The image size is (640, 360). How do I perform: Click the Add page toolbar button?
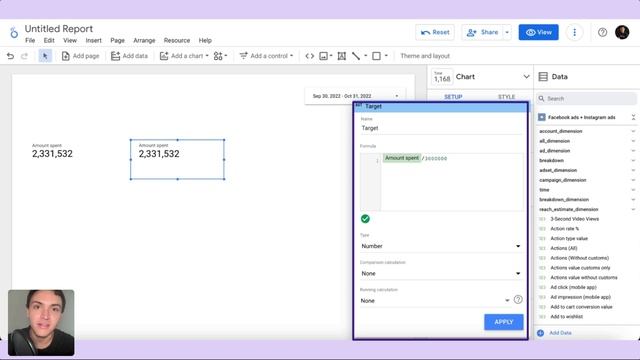click(80, 56)
